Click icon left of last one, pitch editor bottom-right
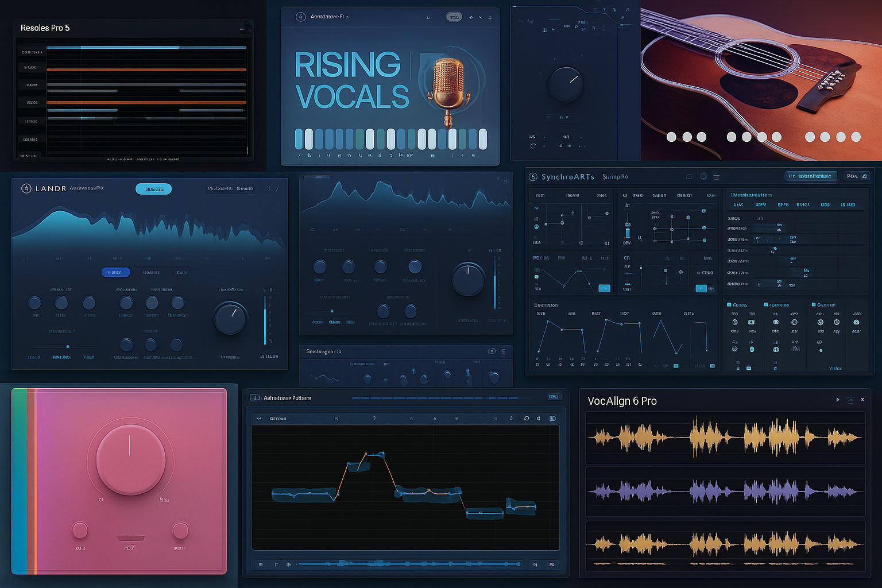The image size is (882, 588). point(535,564)
